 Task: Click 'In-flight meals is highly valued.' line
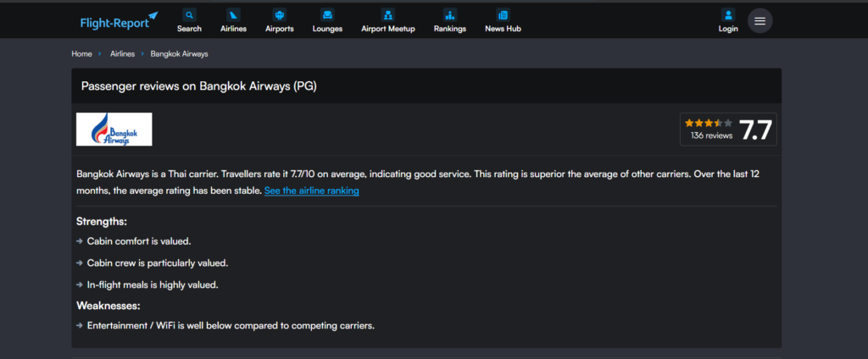153,285
